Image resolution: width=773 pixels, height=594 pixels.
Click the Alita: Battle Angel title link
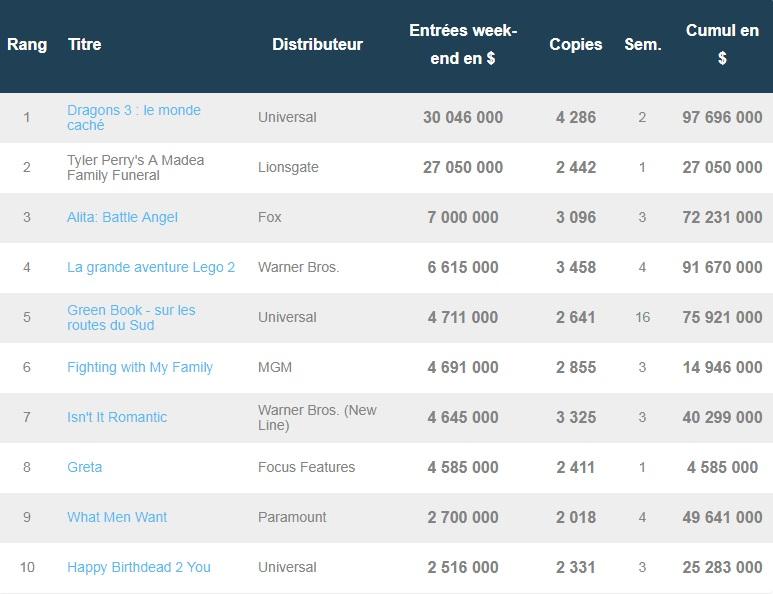pyautogui.click(x=122, y=217)
